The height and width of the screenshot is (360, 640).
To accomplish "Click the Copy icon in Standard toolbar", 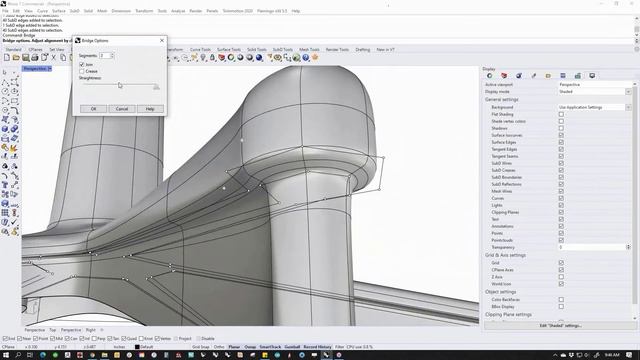I will (x=63, y=58).
